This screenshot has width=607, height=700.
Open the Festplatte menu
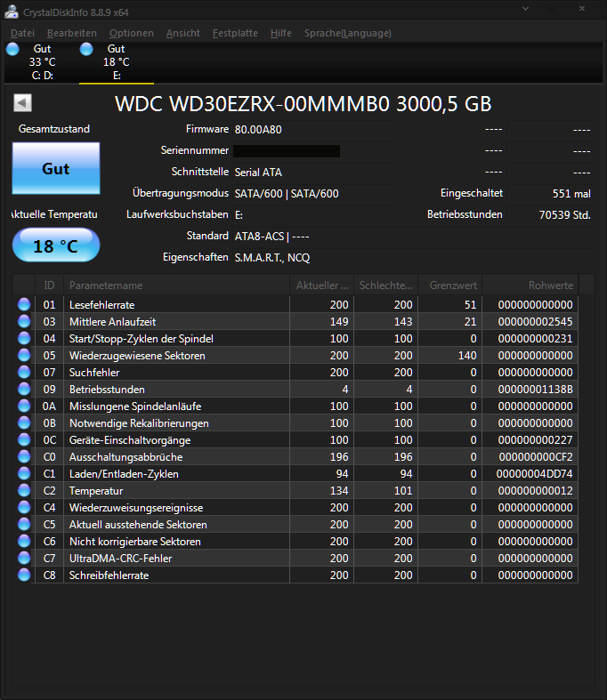pyautogui.click(x=235, y=33)
